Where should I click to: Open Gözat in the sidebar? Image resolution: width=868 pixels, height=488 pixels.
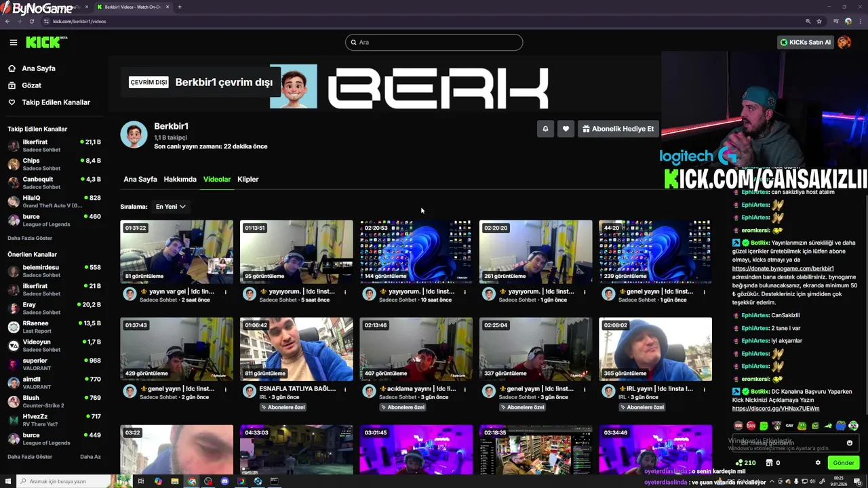tap(31, 85)
